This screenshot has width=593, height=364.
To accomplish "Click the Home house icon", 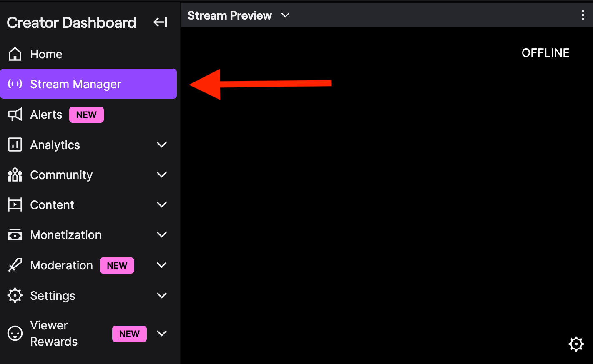I will [15, 54].
